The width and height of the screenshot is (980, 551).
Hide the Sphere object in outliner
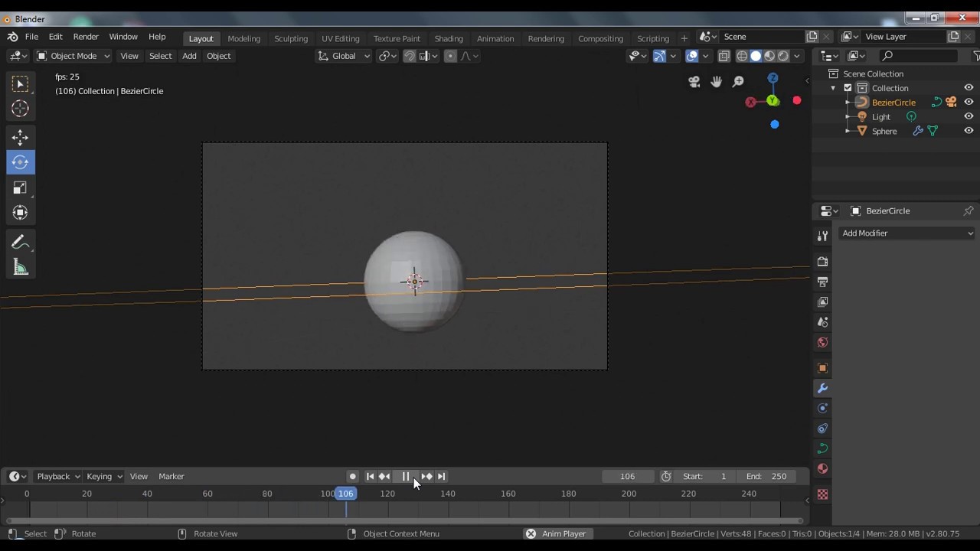tap(969, 132)
